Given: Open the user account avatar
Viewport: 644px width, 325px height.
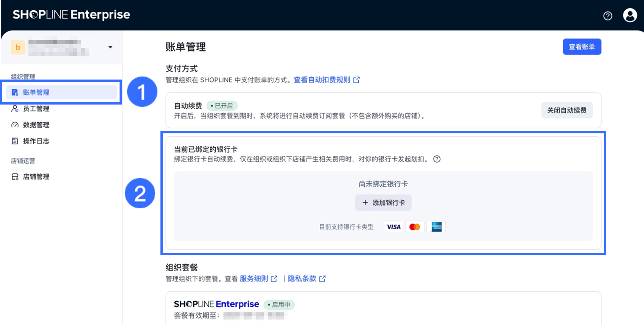Looking at the screenshot, I should tap(630, 16).
